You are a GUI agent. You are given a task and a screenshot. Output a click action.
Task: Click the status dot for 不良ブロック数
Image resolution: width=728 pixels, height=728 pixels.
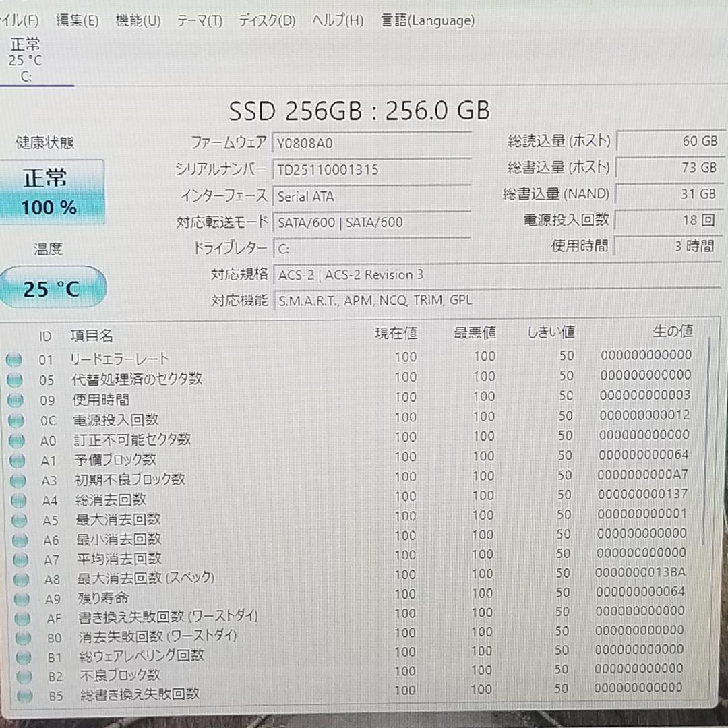[13, 676]
